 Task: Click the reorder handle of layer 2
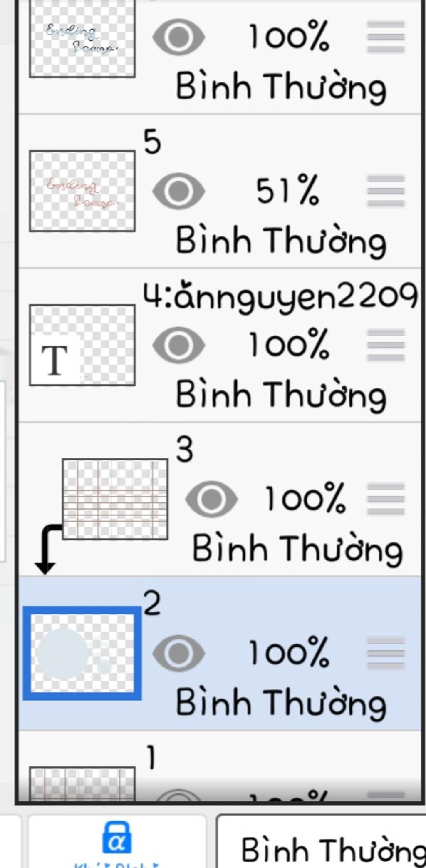coord(386,653)
